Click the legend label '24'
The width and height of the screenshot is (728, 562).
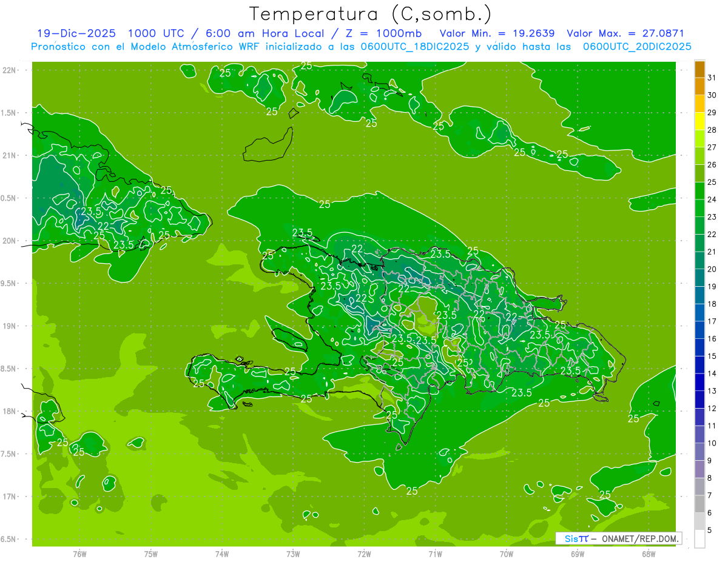tap(712, 199)
